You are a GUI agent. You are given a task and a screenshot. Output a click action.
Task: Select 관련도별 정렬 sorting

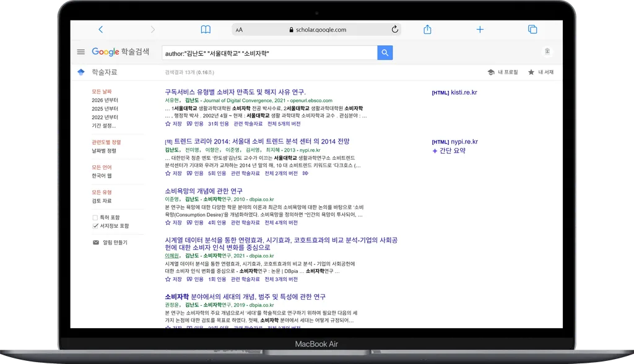point(106,142)
